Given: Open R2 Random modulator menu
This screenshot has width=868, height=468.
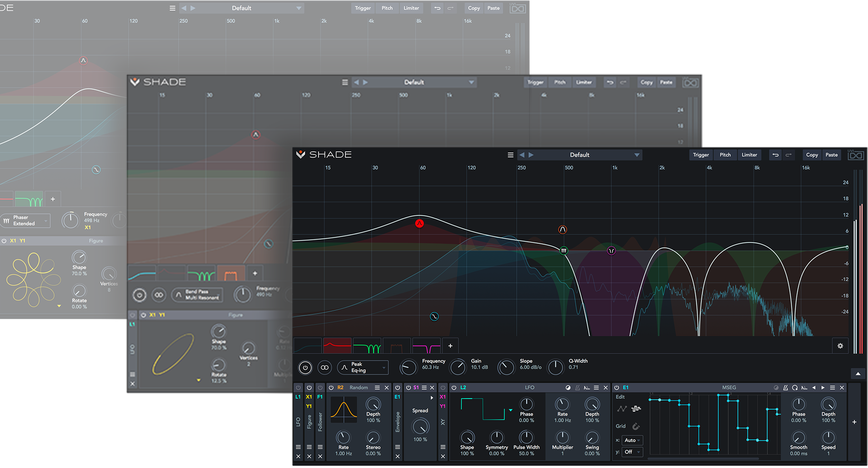Looking at the screenshot, I should click(x=377, y=388).
